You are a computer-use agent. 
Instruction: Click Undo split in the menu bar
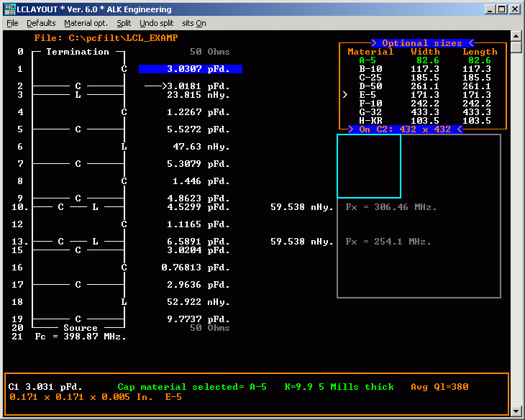click(x=156, y=23)
